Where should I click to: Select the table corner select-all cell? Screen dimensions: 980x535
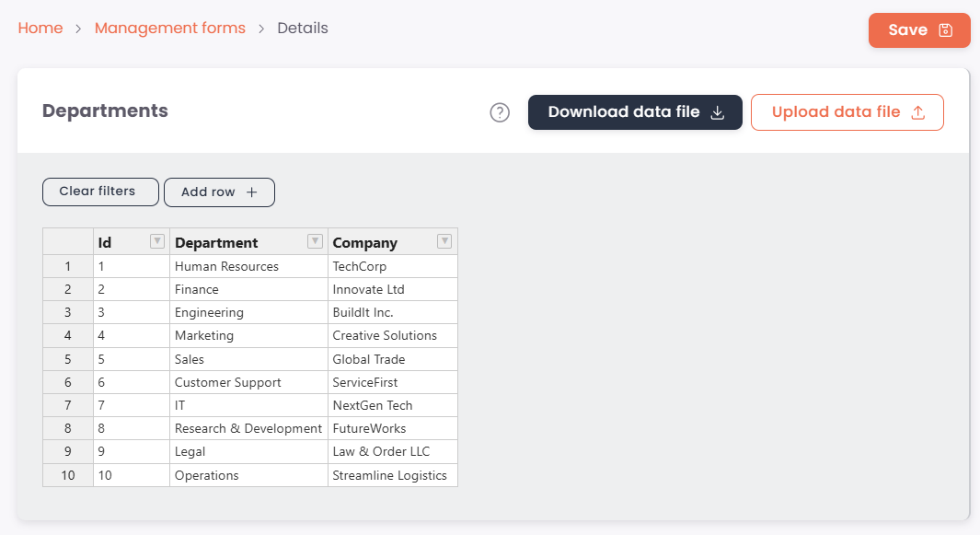68,241
